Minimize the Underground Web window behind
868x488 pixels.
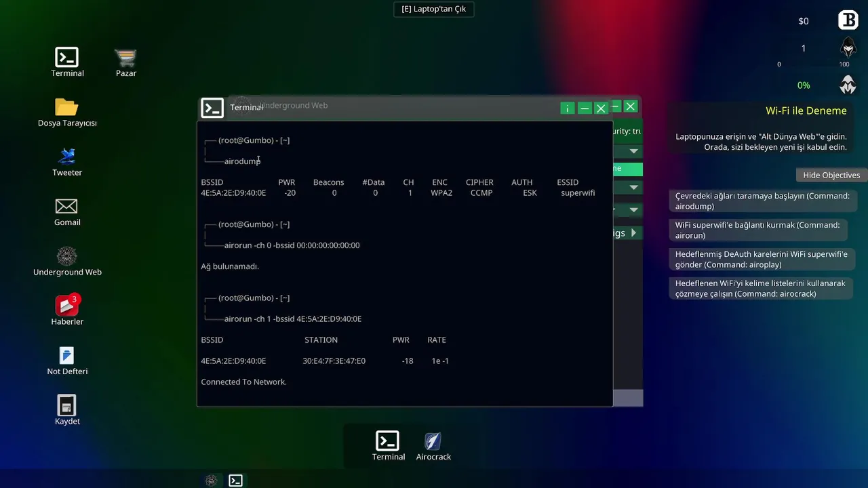(x=616, y=106)
